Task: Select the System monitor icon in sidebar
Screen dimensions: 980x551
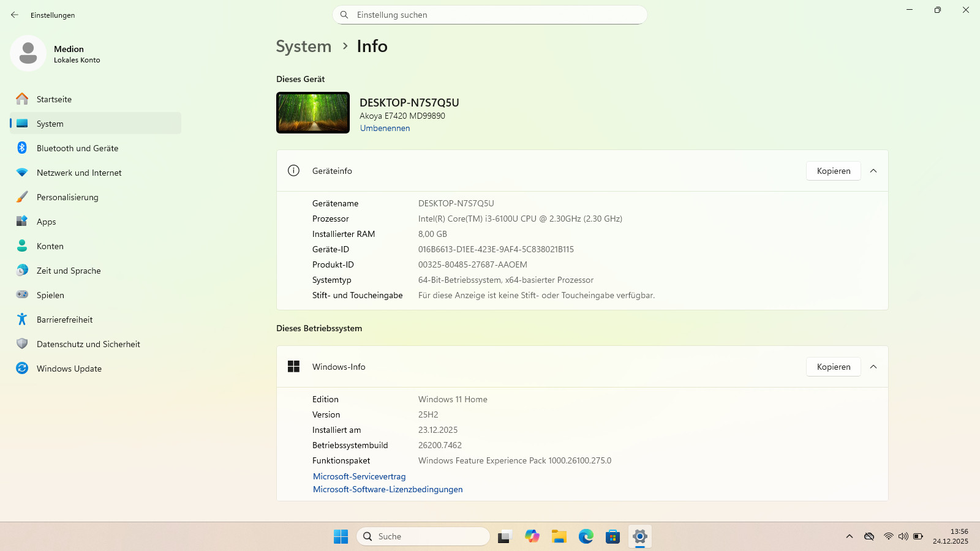Action: (22, 123)
